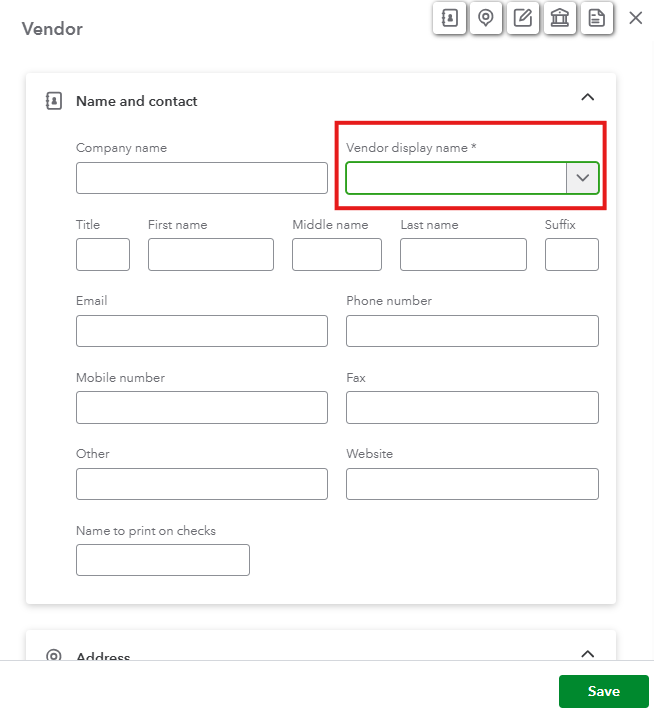Click the contact book icon in top toolbar
The width and height of the screenshot is (654, 709).
(x=448, y=19)
